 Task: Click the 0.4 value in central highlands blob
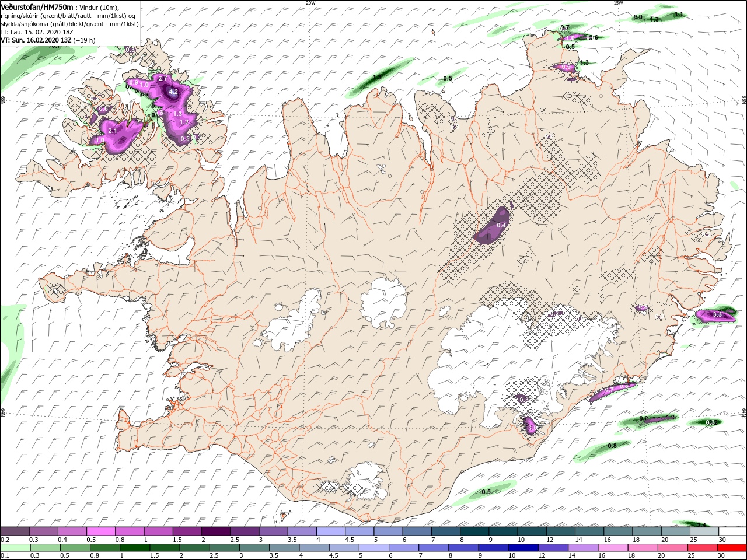click(501, 226)
